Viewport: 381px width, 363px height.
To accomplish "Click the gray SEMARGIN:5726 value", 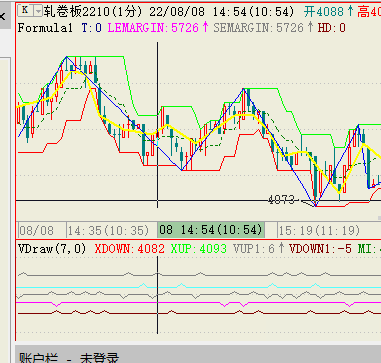I will 259,28.
